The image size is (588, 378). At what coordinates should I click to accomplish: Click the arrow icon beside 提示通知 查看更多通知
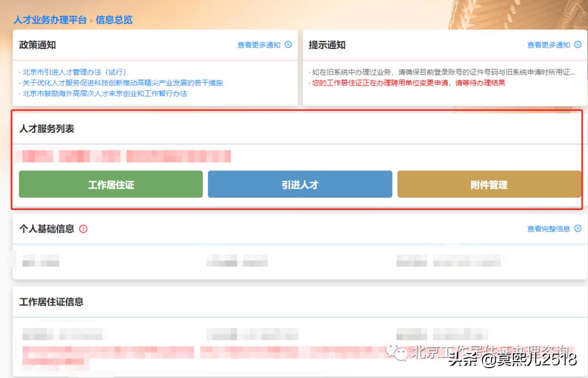(578, 45)
